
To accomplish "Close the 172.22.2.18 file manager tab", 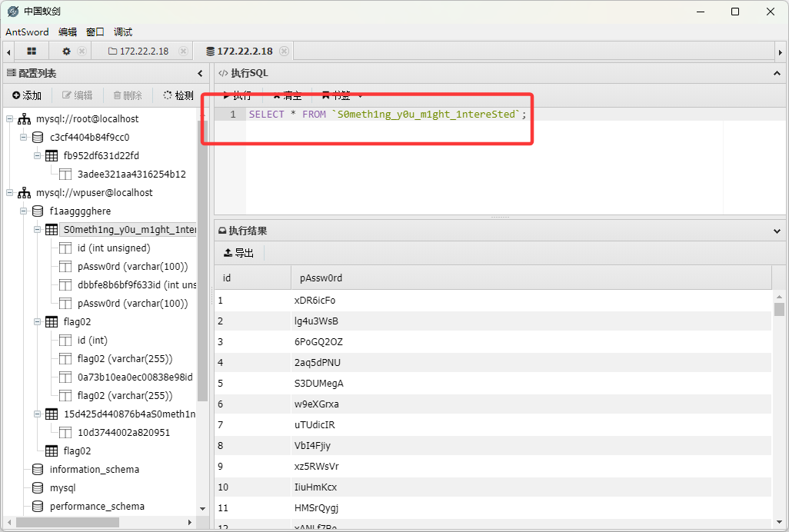I will (183, 51).
